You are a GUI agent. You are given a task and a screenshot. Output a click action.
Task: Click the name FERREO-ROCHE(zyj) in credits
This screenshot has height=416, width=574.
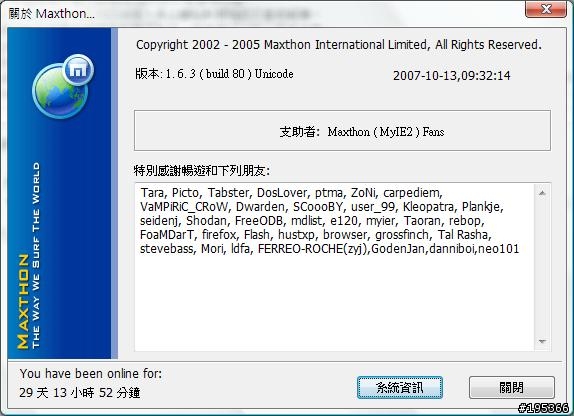point(313,249)
